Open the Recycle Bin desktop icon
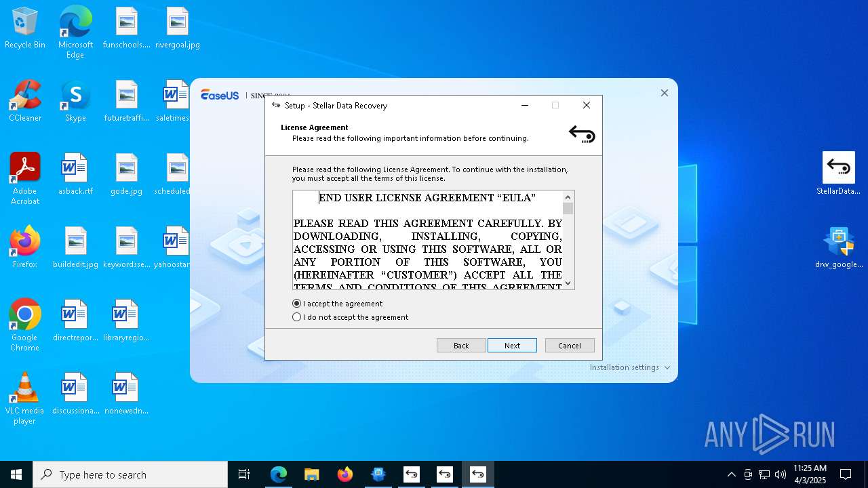Viewport: 868px width, 488px height. [x=25, y=28]
